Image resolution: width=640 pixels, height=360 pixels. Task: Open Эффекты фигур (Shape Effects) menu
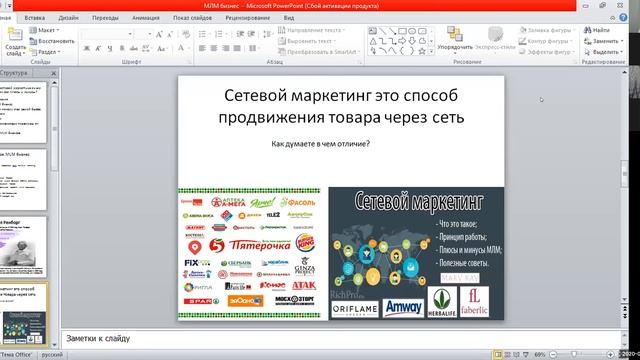[x=547, y=52]
